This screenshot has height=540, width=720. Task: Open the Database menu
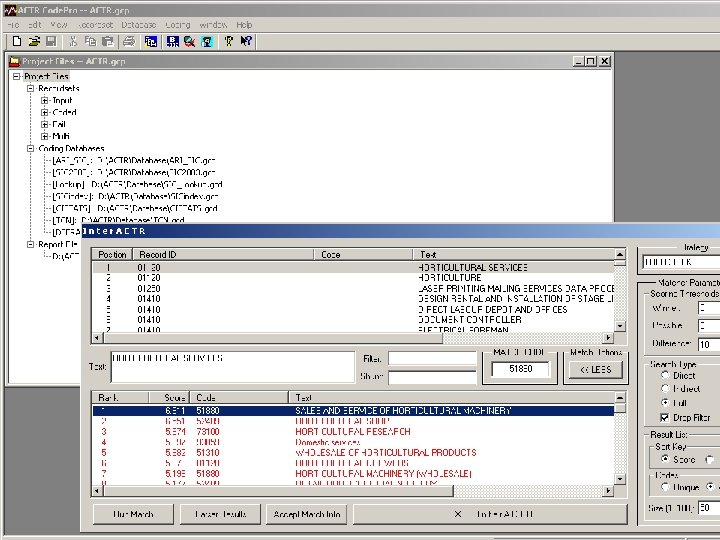point(138,24)
